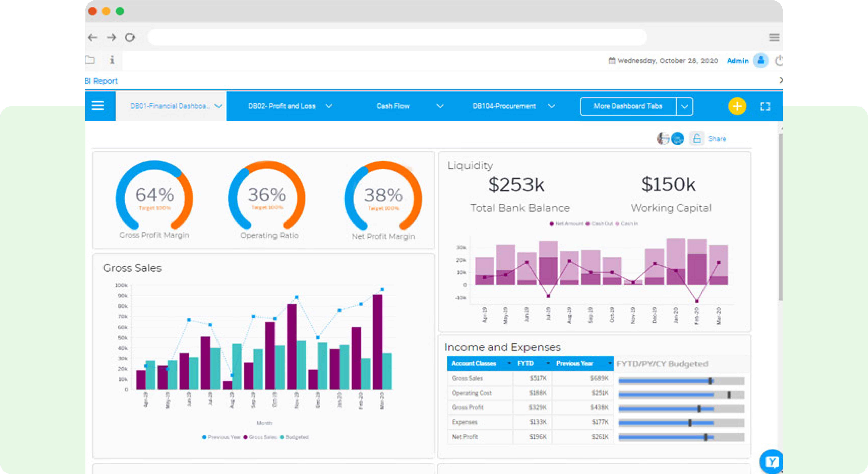Click Operating Cost budget bar
The height and width of the screenshot is (474, 868).
coord(681,395)
